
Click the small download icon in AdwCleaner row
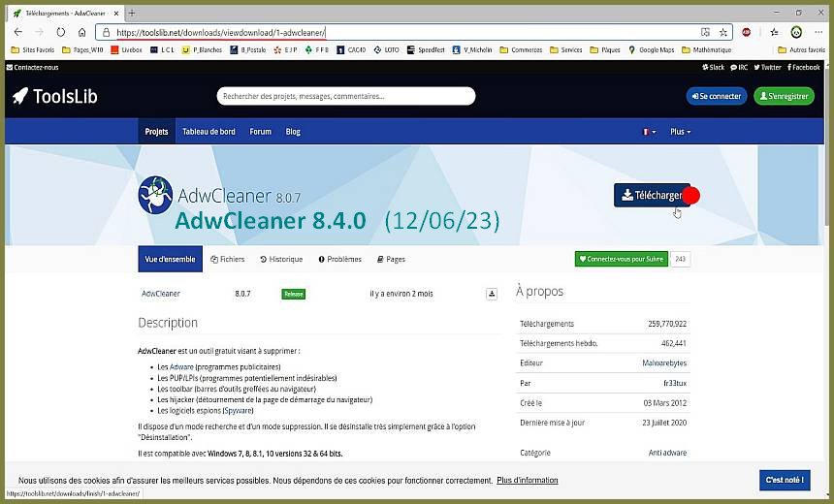point(492,294)
